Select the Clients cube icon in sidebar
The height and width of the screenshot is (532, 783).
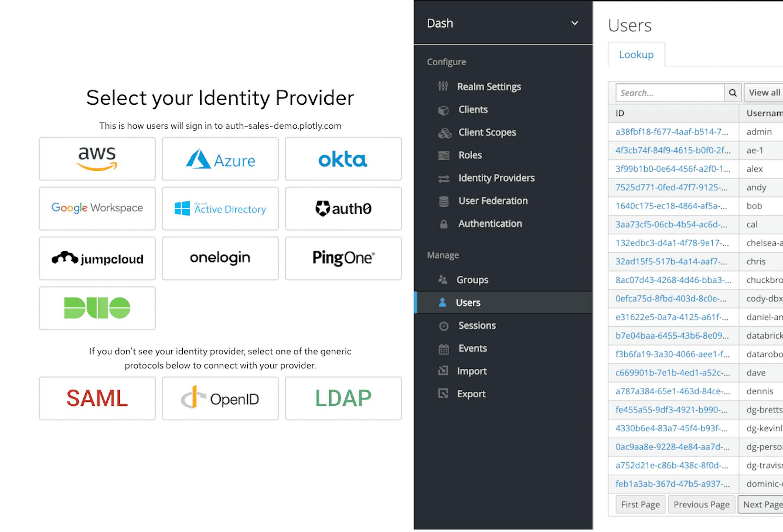[x=443, y=109]
